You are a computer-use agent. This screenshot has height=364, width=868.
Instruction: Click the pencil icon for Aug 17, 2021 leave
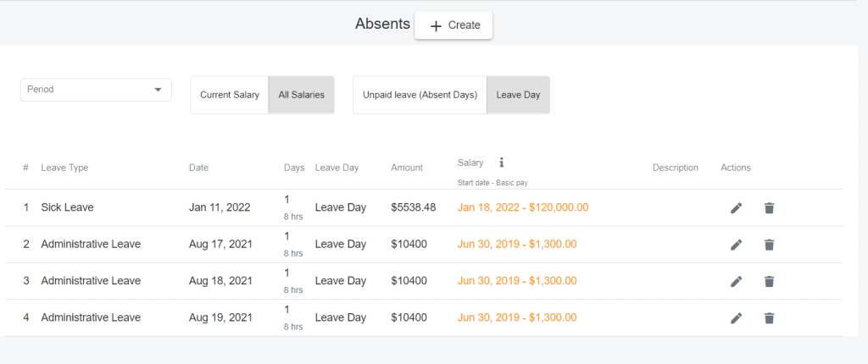736,245
